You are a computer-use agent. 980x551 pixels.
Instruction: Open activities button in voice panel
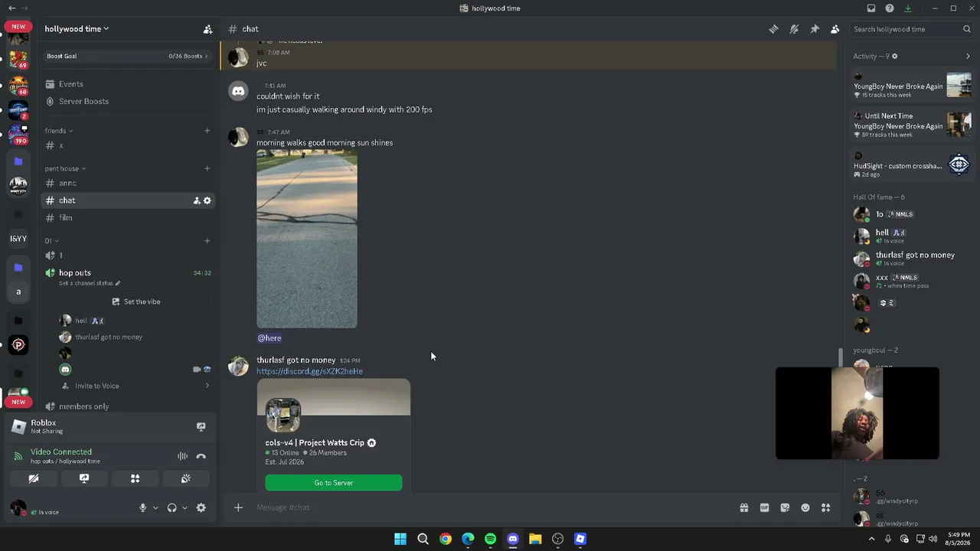click(x=135, y=478)
